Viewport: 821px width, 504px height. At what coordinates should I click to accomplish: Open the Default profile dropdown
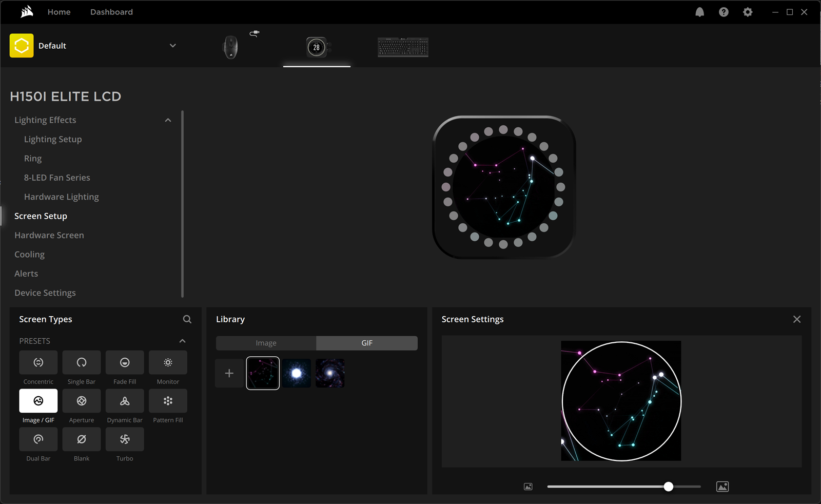(173, 46)
